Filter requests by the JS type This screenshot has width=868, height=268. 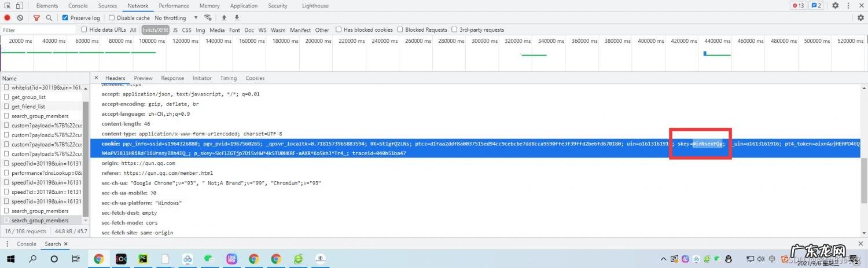[175, 30]
